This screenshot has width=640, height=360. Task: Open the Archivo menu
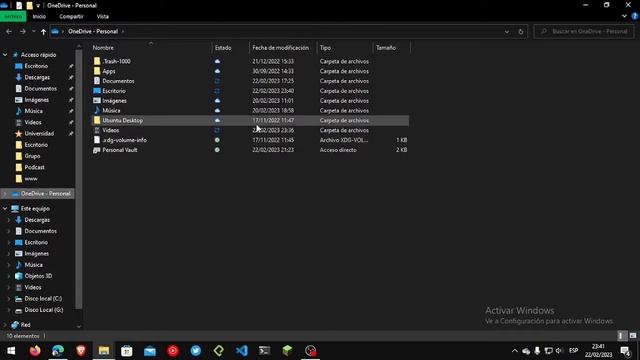13,16
